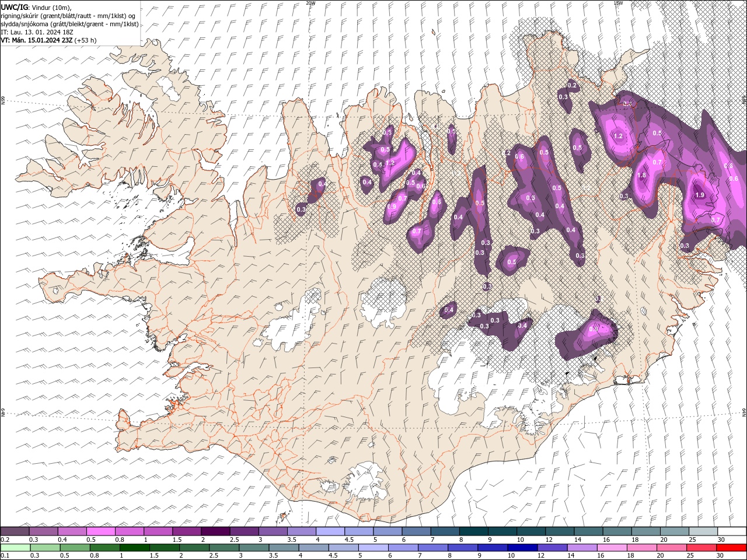Screen dimensions: 747x560
Task: Click the '1.5' label in the snow legend row
Action: (176, 540)
